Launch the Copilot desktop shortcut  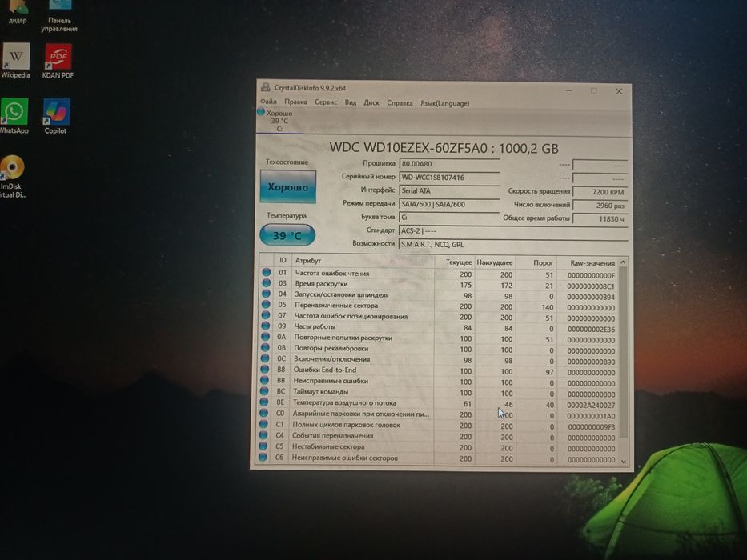tap(56, 116)
